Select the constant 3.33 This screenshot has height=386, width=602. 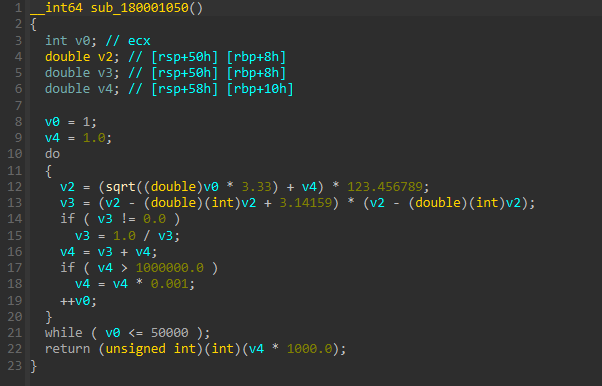(256, 187)
